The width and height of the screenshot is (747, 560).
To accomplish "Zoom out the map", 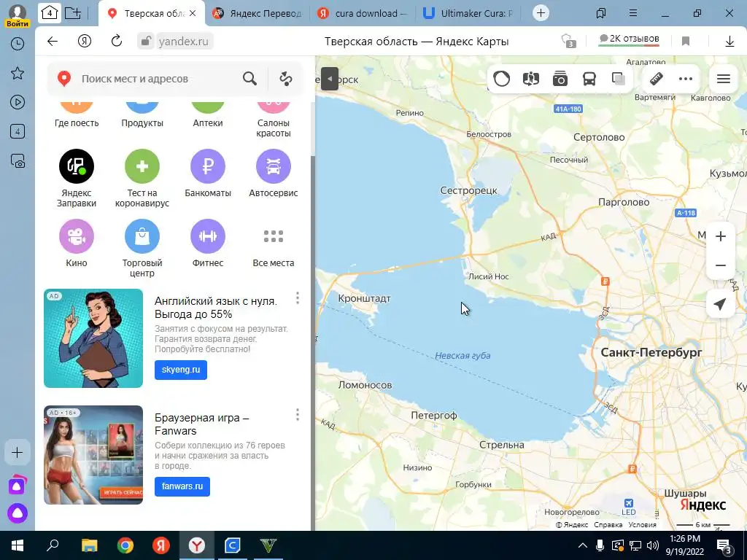I will point(721,265).
